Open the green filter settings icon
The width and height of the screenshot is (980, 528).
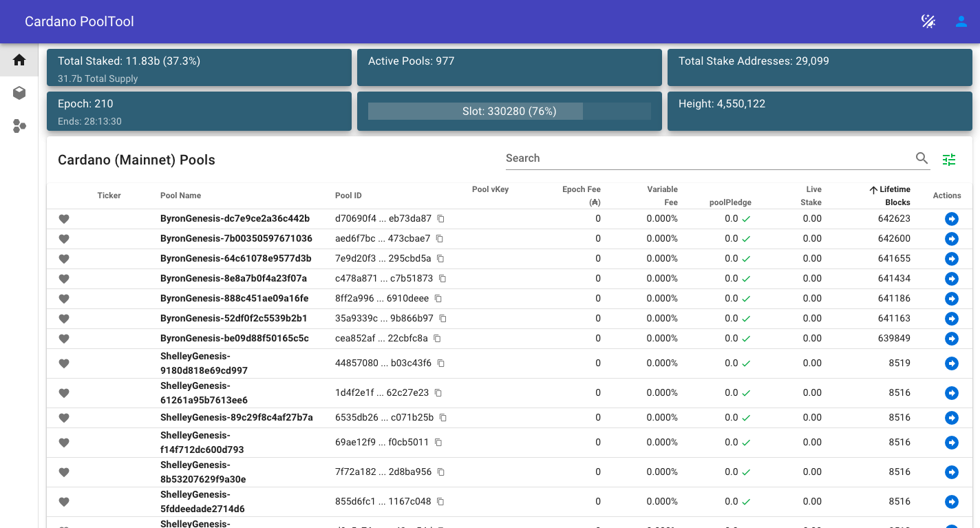[949, 160]
